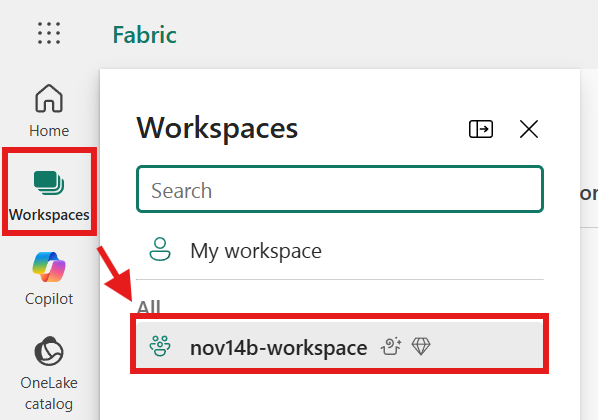
Task: Close the Workspaces pane
Action: pos(529,129)
